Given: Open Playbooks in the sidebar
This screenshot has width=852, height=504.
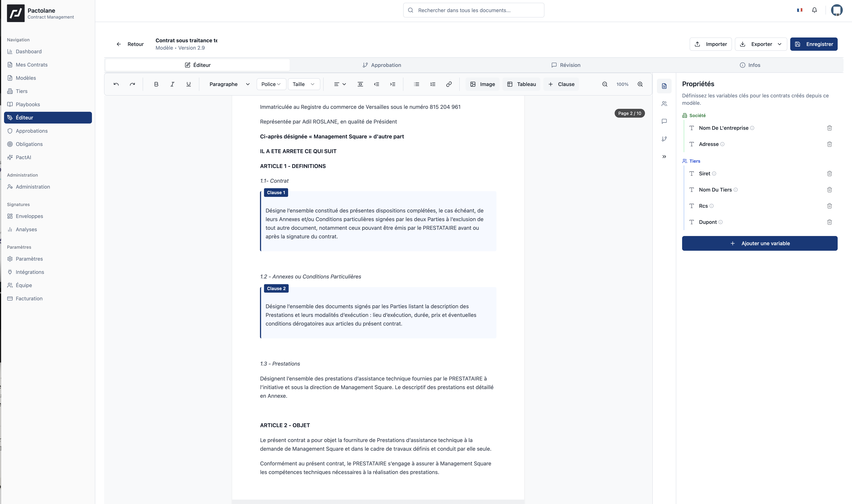Looking at the screenshot, I should point(48,105).
